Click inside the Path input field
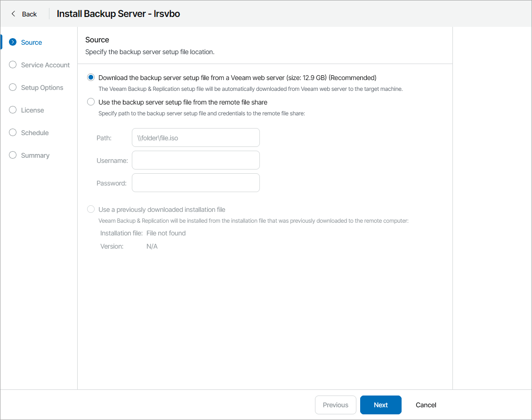 195,137
